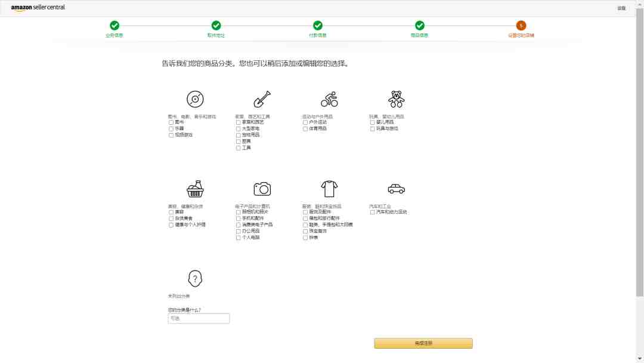
Task: Click the cyclist icon for sports and outdoors
Action: tap(329, 99)
